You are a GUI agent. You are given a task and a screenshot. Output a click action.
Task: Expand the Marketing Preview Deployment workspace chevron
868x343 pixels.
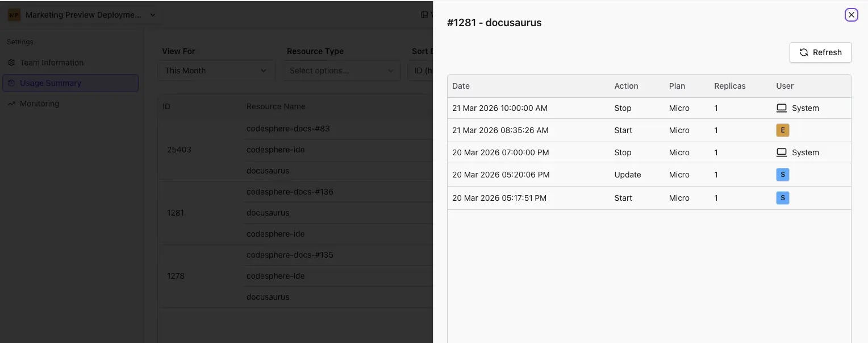[x=152, y=15]
